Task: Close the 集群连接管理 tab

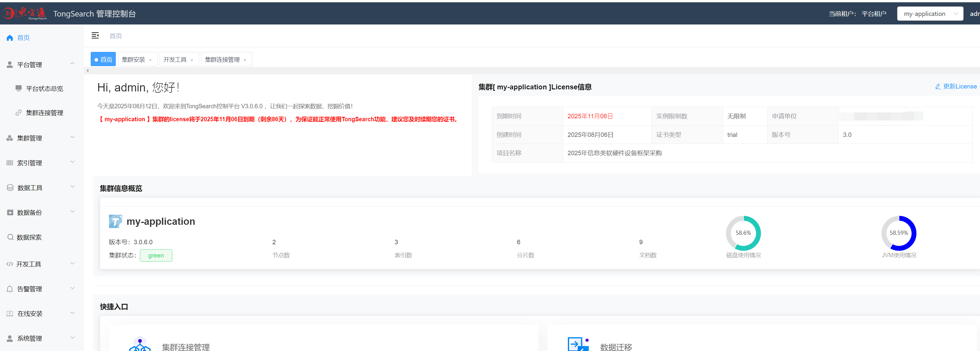Action: tap(244, 60)
